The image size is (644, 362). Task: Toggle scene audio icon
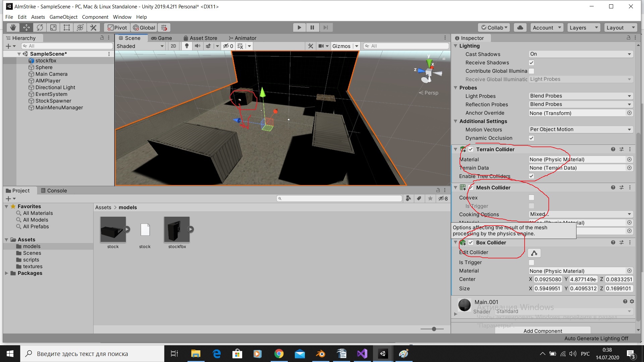198,46
